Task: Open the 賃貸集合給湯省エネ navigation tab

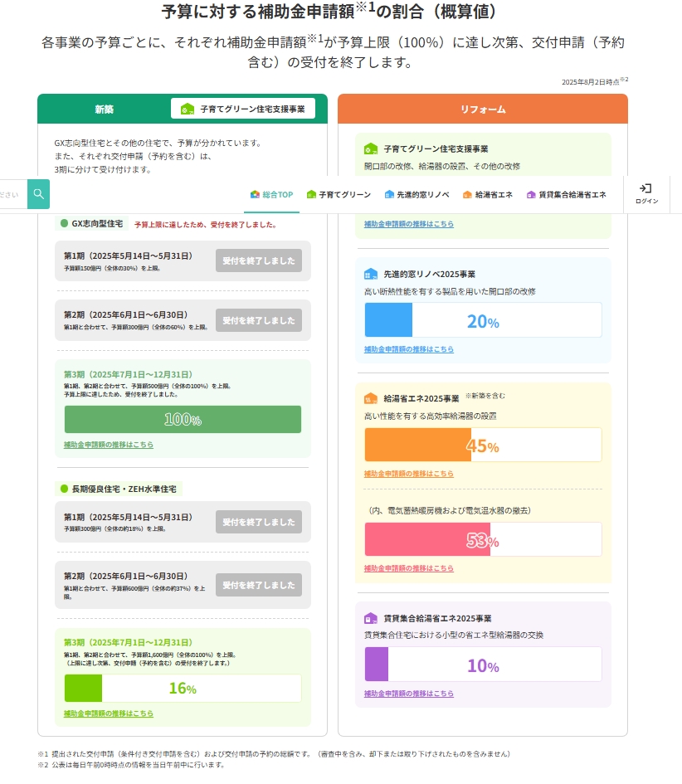Action: [566, 195]
